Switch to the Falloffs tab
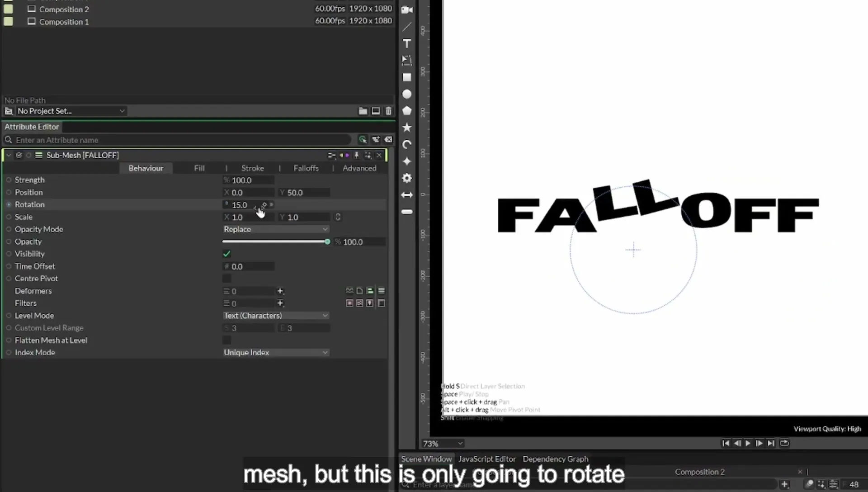This screenshot has height=492, width=868. [306, 168]
